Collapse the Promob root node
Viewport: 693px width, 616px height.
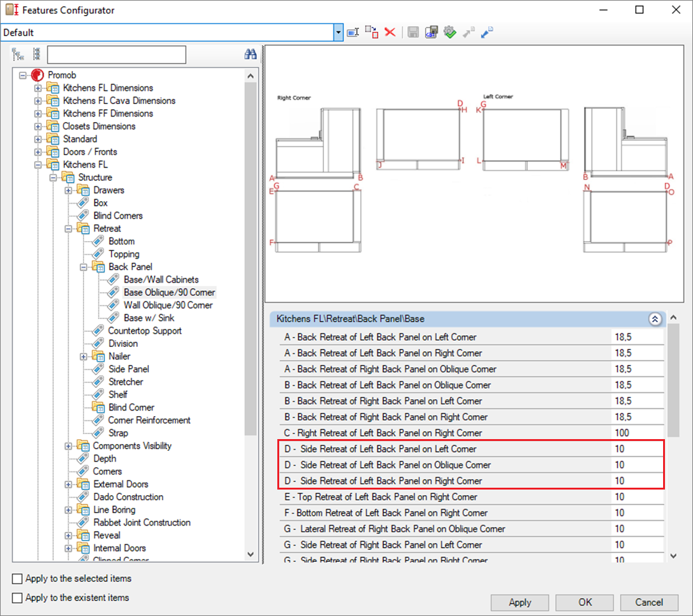22,75
